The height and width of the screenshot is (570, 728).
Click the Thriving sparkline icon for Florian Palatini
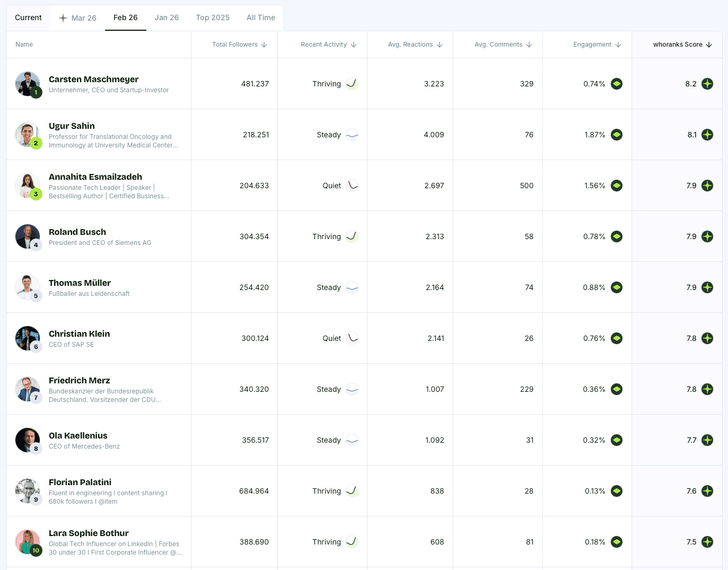[351, 491]
